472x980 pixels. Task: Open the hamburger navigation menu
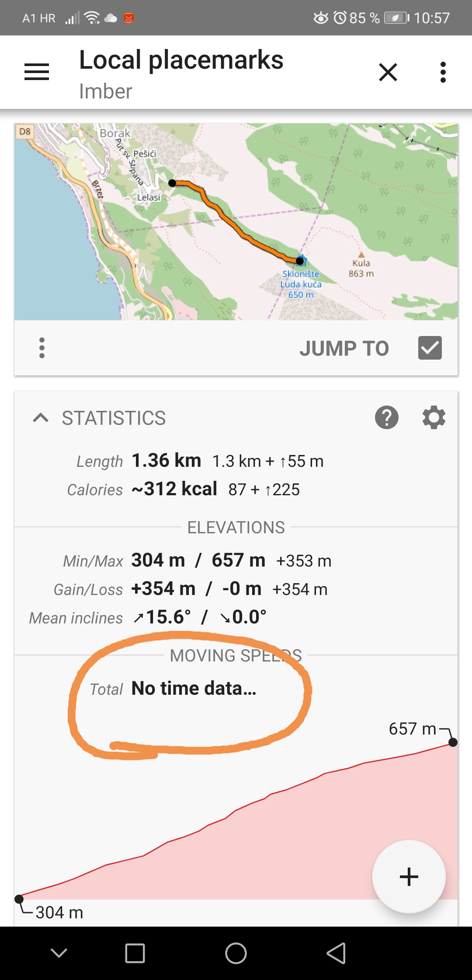(x=37, y=72)
